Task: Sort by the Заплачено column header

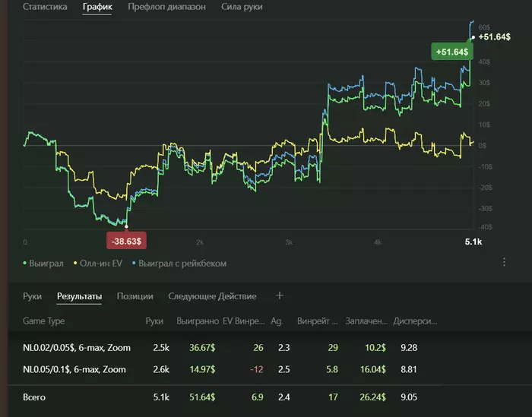Action: [x=366, y=321]
